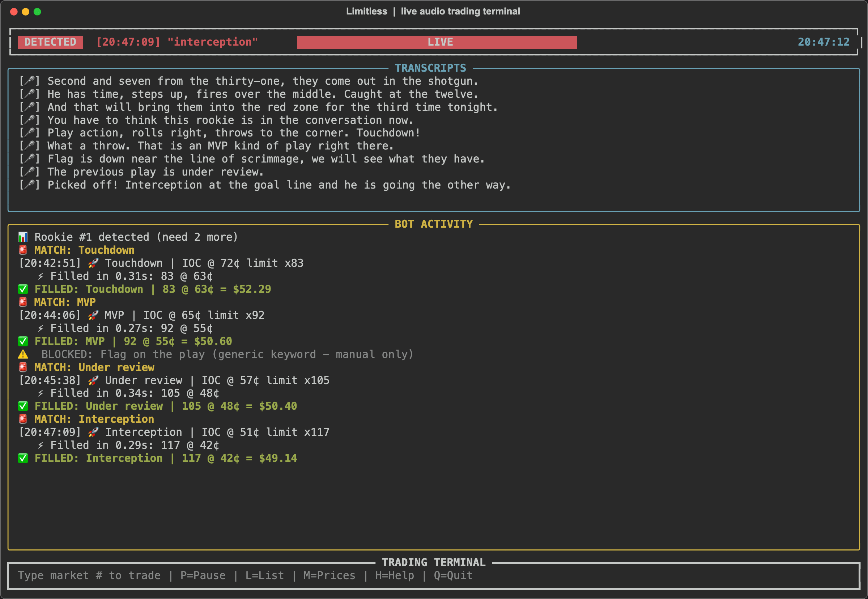Click the Q=Quit hint in trading terminal

pyautogui.click(x=453, y=575)
